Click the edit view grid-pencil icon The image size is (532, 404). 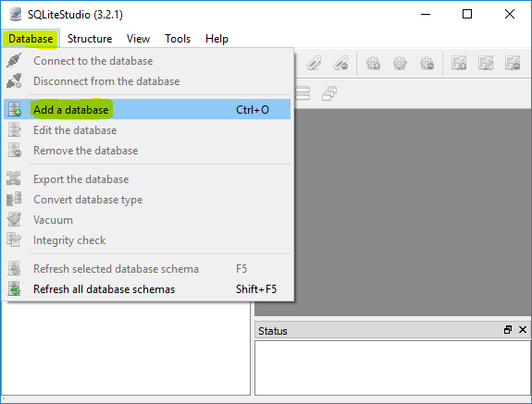click(486, 63)
